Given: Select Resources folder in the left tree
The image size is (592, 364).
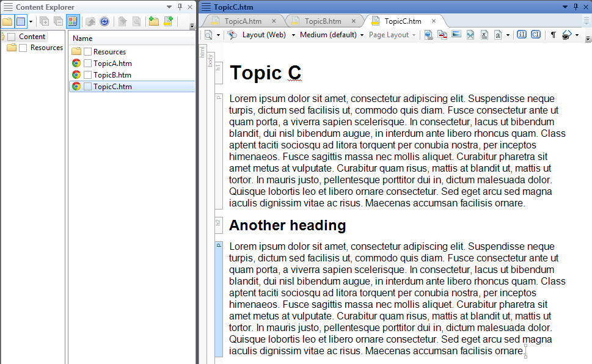Looking at the screenshot, I should pos(46,48).
